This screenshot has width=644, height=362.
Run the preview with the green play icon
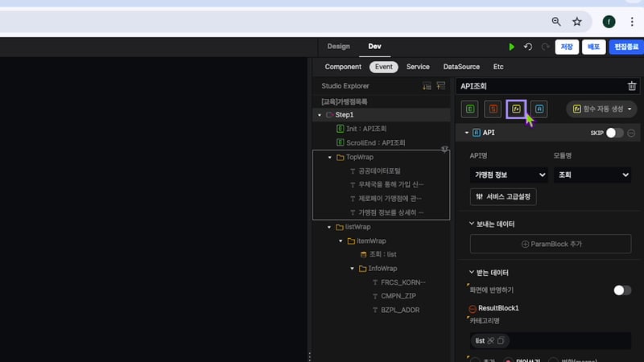pyautogui.click(x=511, y=47)
